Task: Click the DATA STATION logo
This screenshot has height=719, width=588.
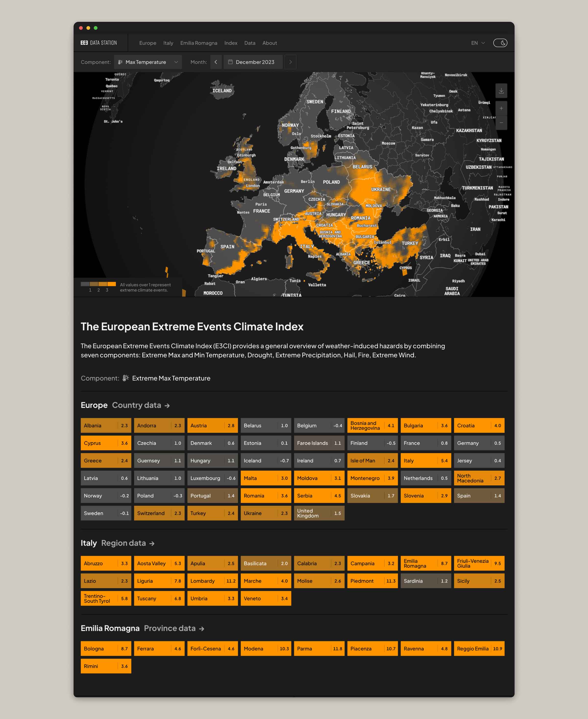Action: point(98,43)
